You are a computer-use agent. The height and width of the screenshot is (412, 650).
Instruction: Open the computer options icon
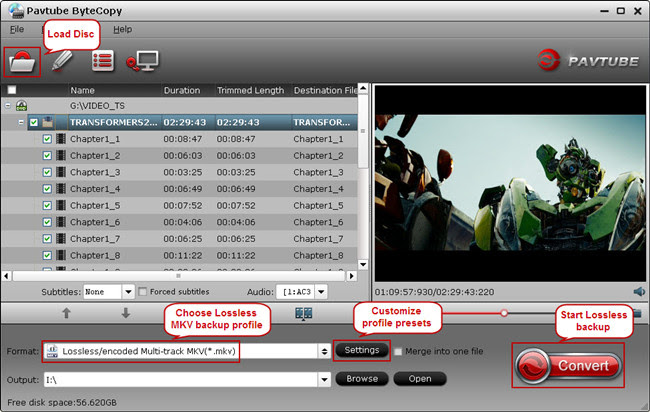click(143, 61)
